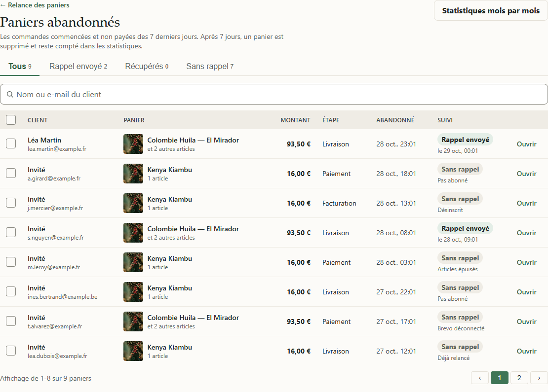Click the MONTANT column header

click(x=295, y=120)
